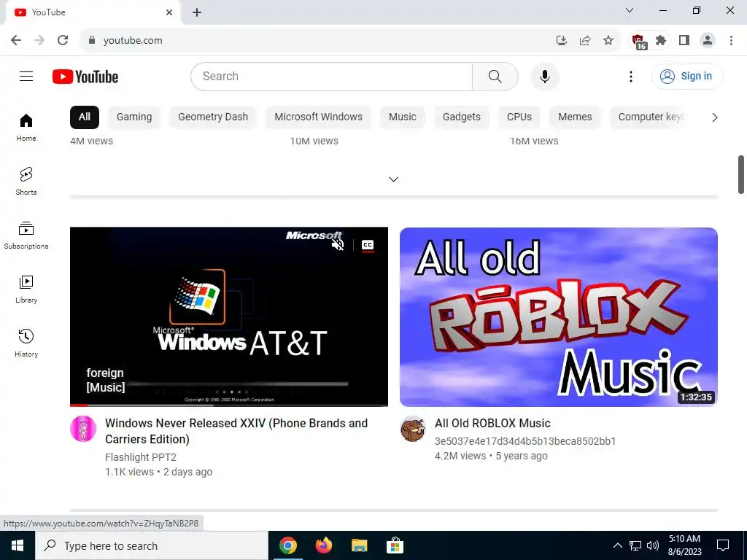The width and height of the screenshot is (747, 560).
Task: Click the YouTube search input field
Action: point(332,76)
